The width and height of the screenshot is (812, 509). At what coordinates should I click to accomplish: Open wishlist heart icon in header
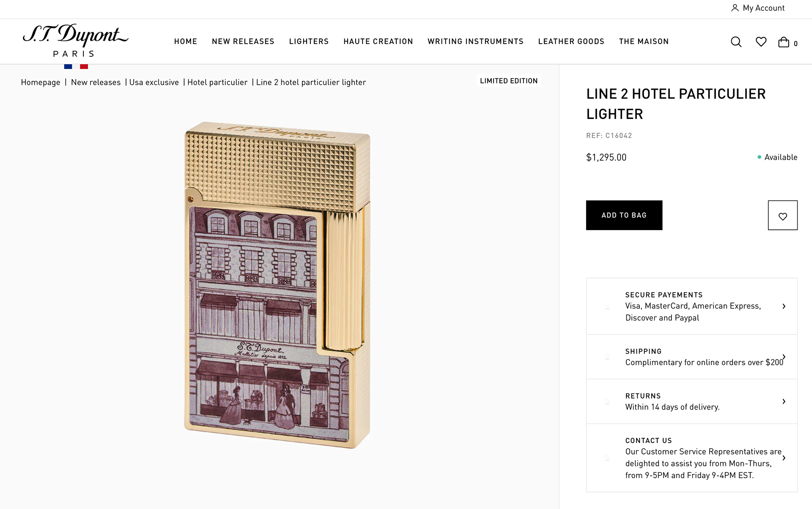(x=761, y=42)
